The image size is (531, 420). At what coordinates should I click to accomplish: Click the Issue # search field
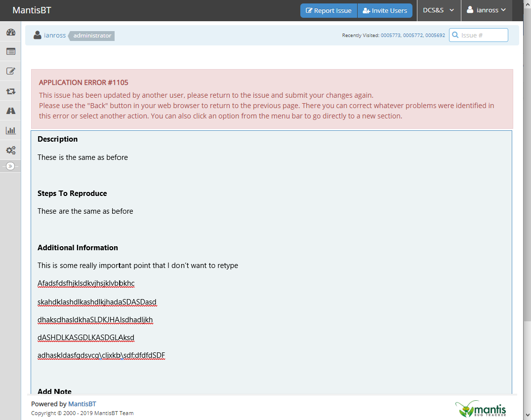[x=483, y=35]
